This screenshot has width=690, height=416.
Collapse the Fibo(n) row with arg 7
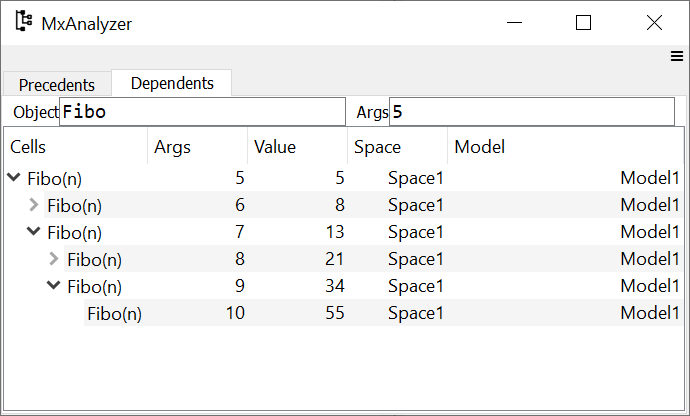[x=34, y=232]
